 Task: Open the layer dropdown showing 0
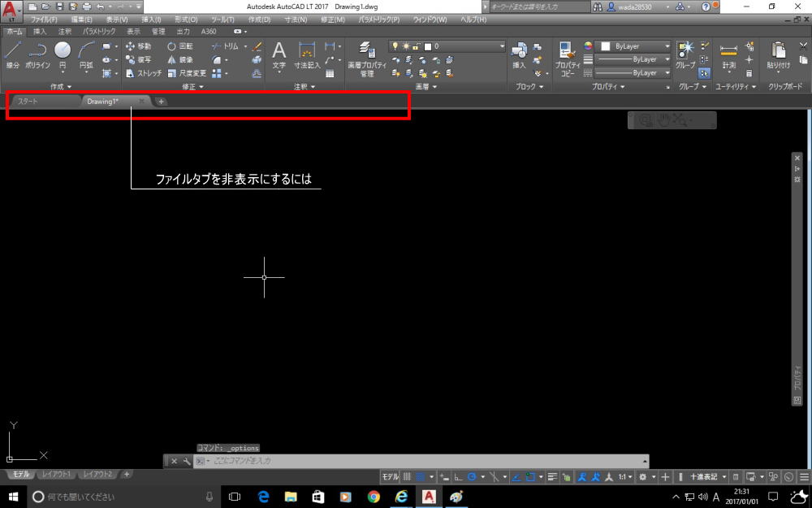[447, 46]
